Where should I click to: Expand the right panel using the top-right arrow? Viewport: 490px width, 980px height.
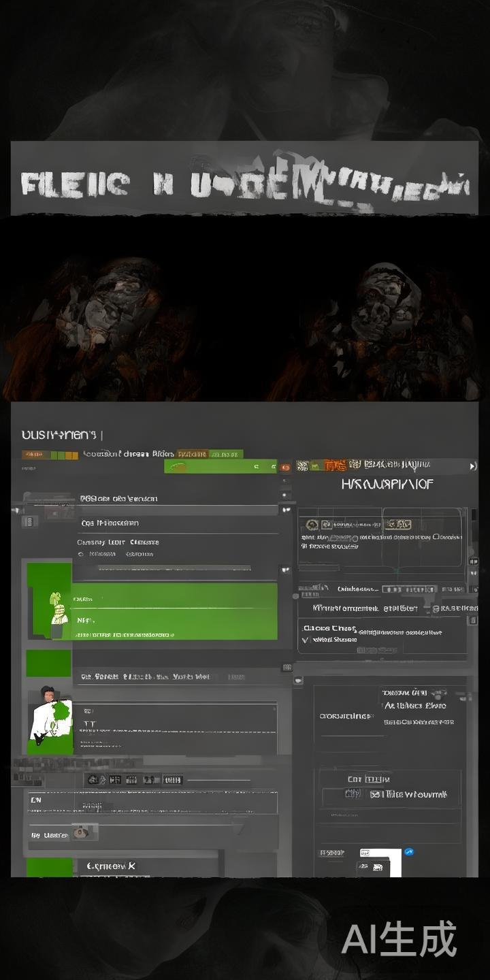473,466
